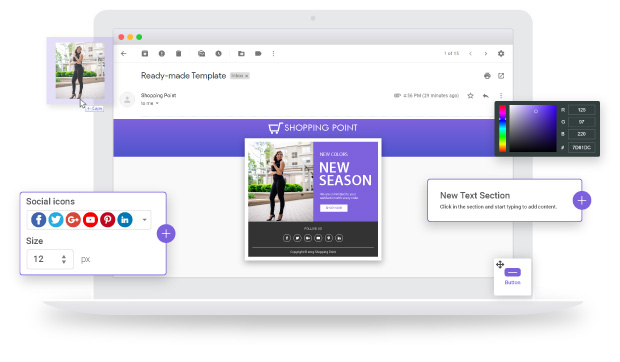Delete email with the trash icon
Image resolution: width=620 pixels, height=362 pixels.
(x=178, y=53)
